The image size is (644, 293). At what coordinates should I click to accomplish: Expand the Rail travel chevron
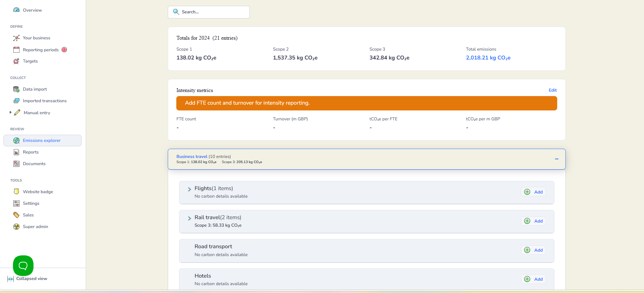click(189, 218)
